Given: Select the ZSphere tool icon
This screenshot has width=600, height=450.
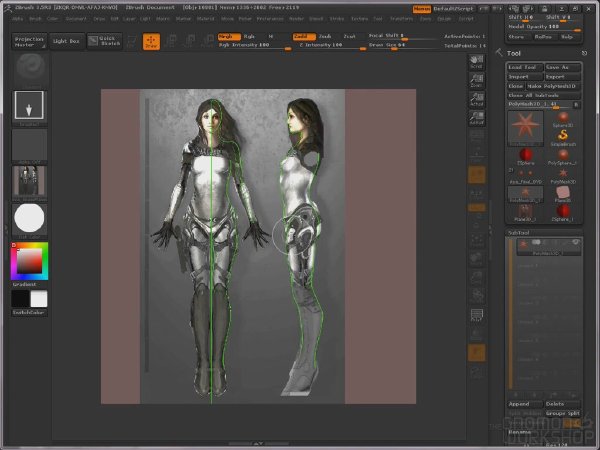Looking at the screenshot, I should (x=525, y=157).
